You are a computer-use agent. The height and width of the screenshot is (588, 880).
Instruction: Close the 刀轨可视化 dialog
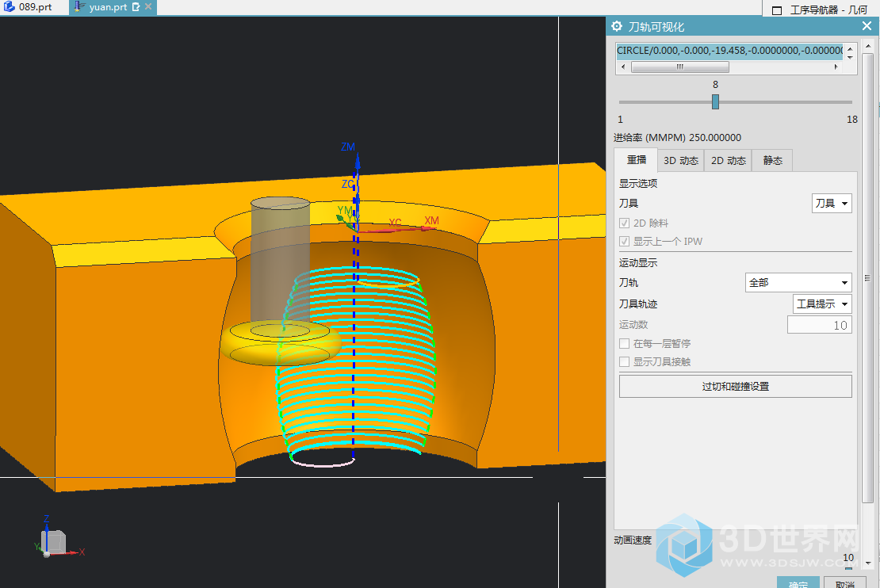(867, 26)
